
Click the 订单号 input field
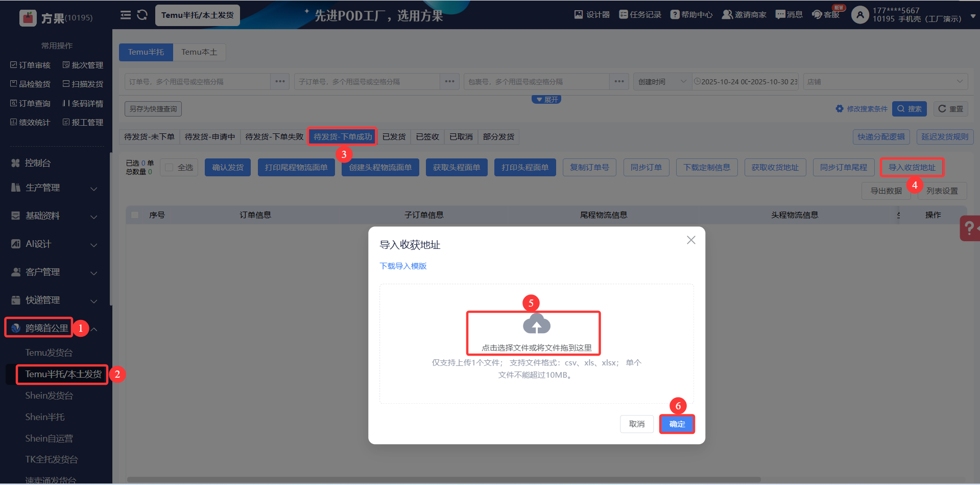pyautogui.click(x=198, y=82)
